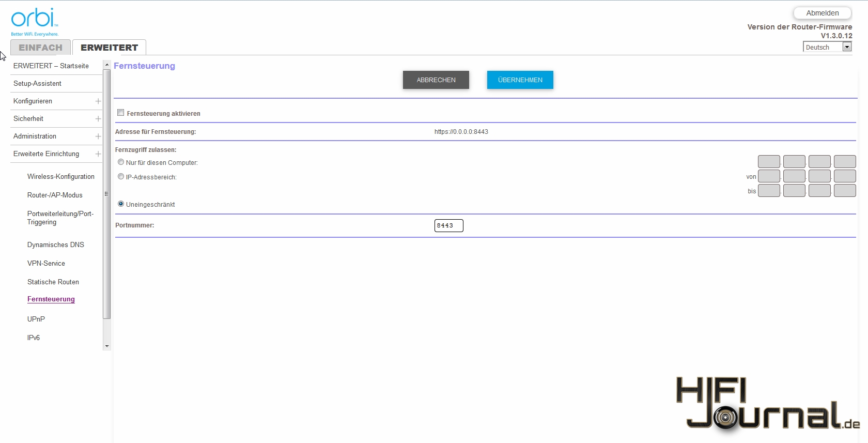Open the Dynamisches DNS link
Viewport: 868px width, 443px height.
pos(56,245)
